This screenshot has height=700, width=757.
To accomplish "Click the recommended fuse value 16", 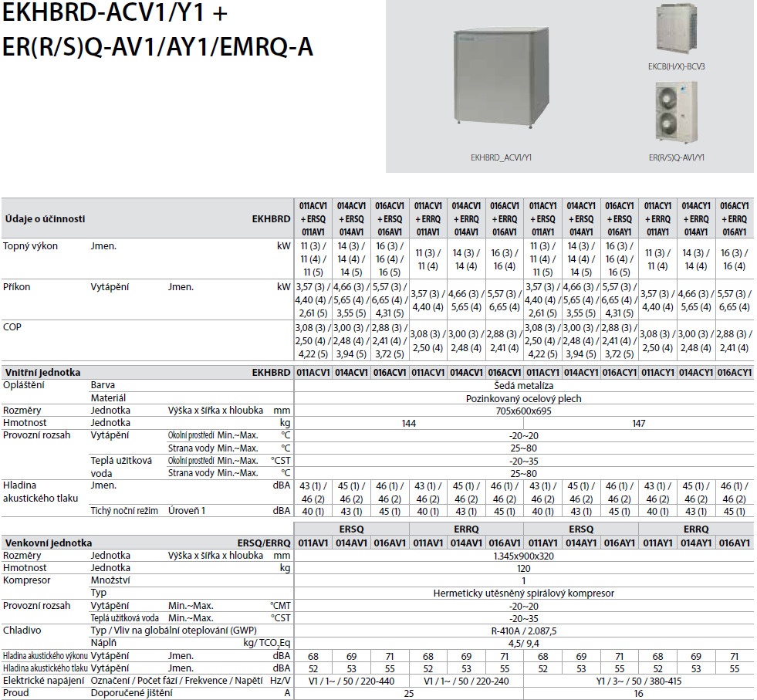I will coord(639,694).
